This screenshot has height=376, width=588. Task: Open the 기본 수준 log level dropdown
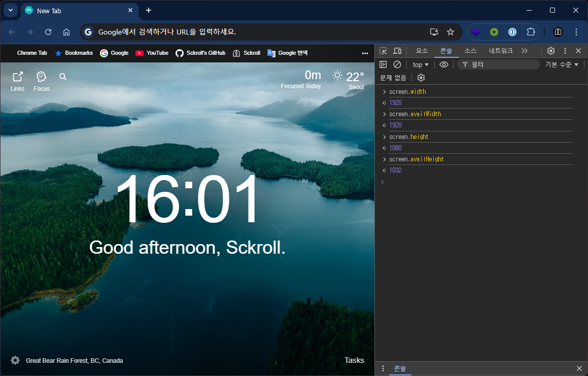(561, 64)
